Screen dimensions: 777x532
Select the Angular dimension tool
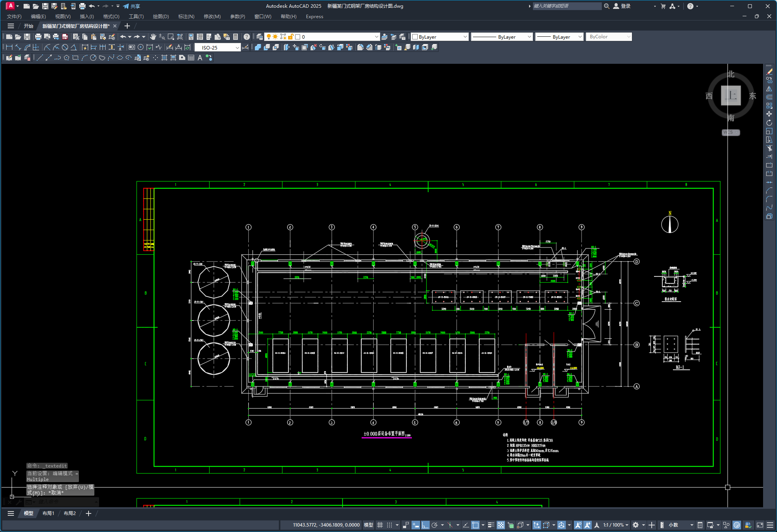coord(73,47)
